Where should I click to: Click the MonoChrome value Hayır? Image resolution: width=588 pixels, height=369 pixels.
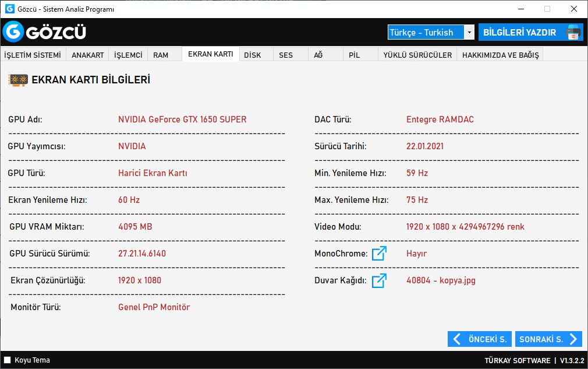pyautogui.click(x=417, y=254)
